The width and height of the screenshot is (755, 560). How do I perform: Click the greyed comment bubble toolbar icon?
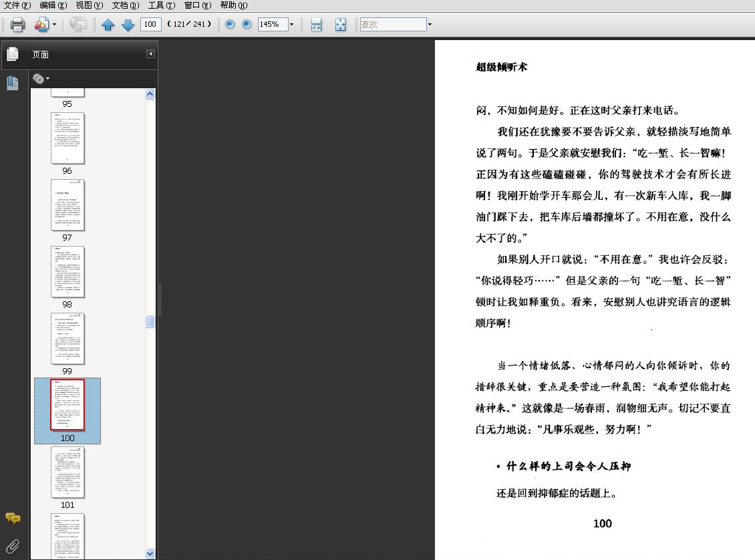[78, 24]
